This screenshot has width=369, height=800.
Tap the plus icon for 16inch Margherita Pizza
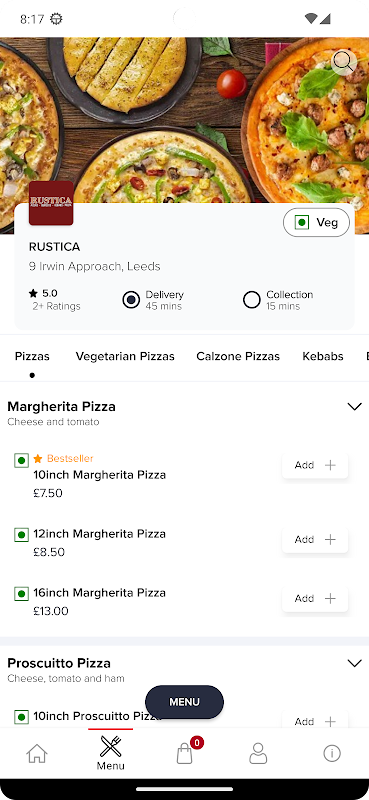[x=330, y=598]
